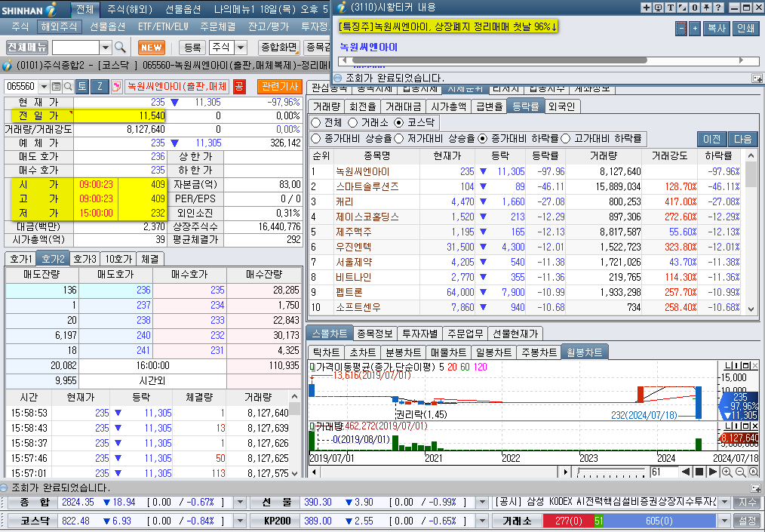Open dropdown beside 거래소 277/605 bar
This screenshot has width=765, height=532.
(x=724, y=521)
